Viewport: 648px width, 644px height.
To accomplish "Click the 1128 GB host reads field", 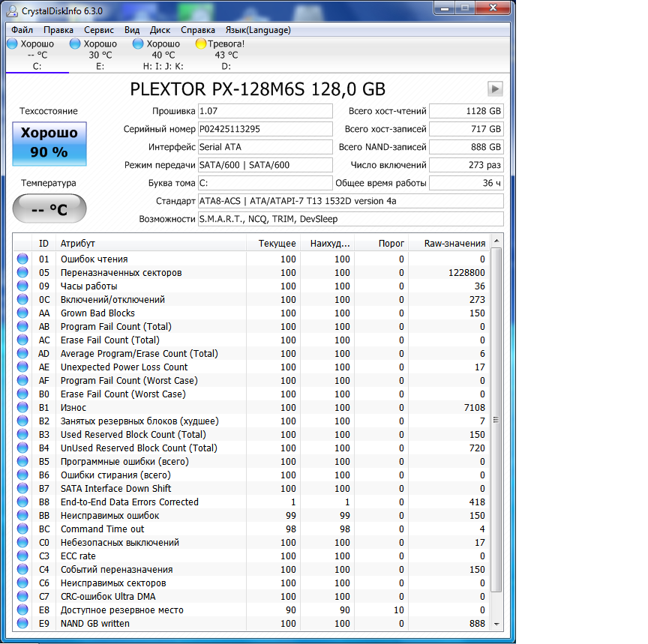I will click(466, 111).
